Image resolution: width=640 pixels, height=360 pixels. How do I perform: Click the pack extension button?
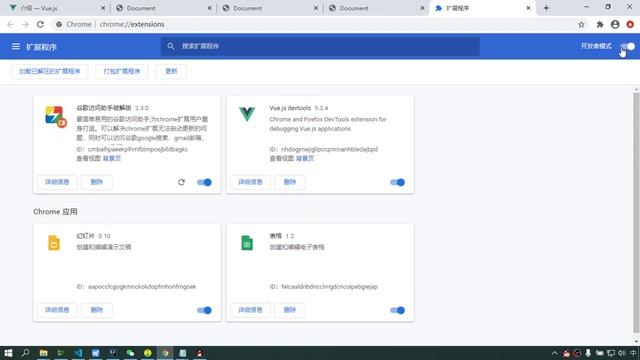[122, 71]
